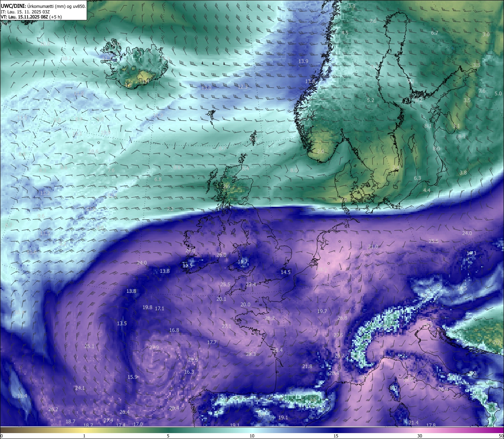Click the 13.0 value east of Iceland
Viewport: 504px width, 439px height.
(206, 88)
